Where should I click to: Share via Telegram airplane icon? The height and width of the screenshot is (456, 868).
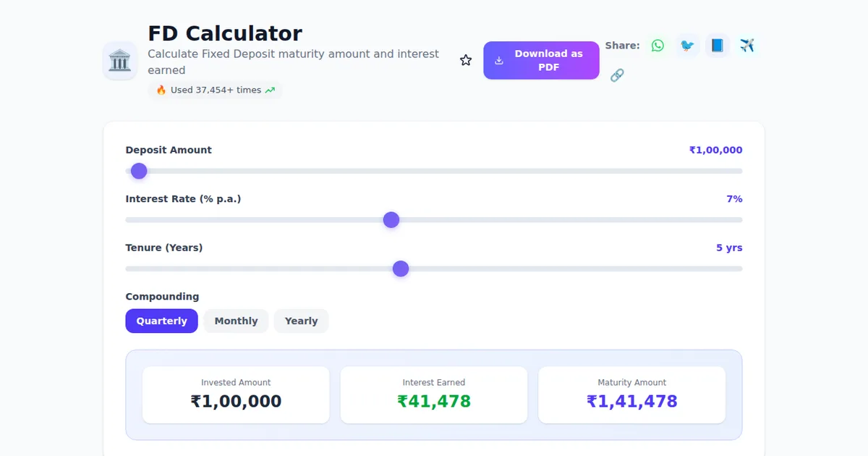pos(746,45)
